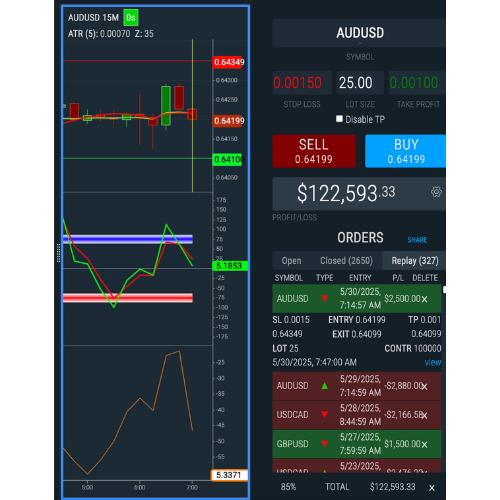This screenshot has width=500, height=500.
Task: Click the lot size 25.00 field
Action: (360, 83)
